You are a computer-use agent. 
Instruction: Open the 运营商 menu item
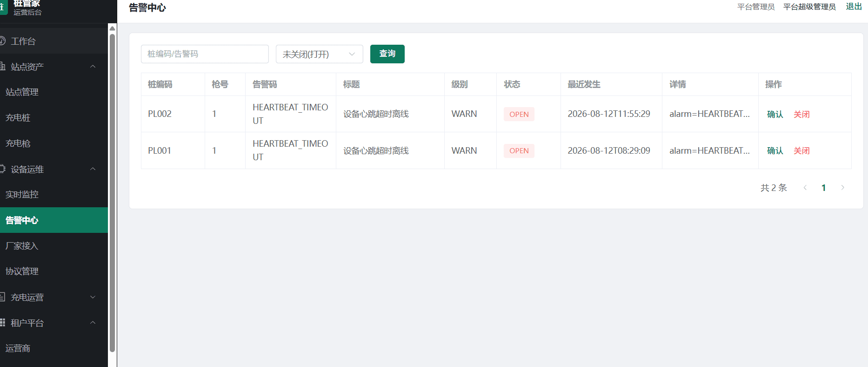(54, 348)
